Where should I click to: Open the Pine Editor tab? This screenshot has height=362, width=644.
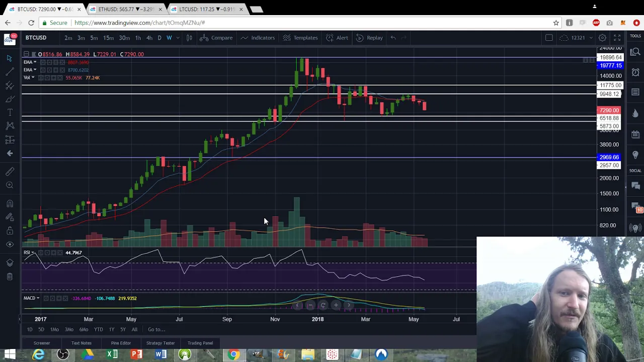click(x=121, y=343)
